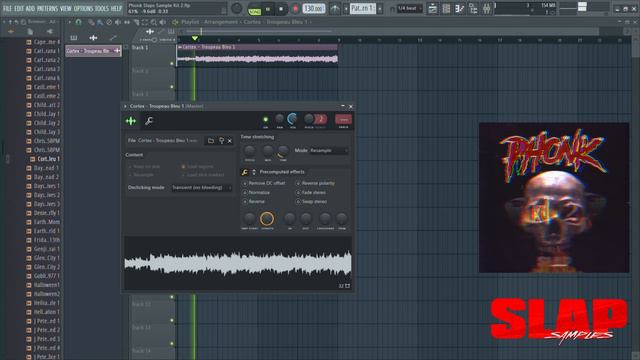Image resolution: width=640 pixels, height=360 pixels.
Task: Click the waveform preview in channel settings
Action: [x=238, y=263]
